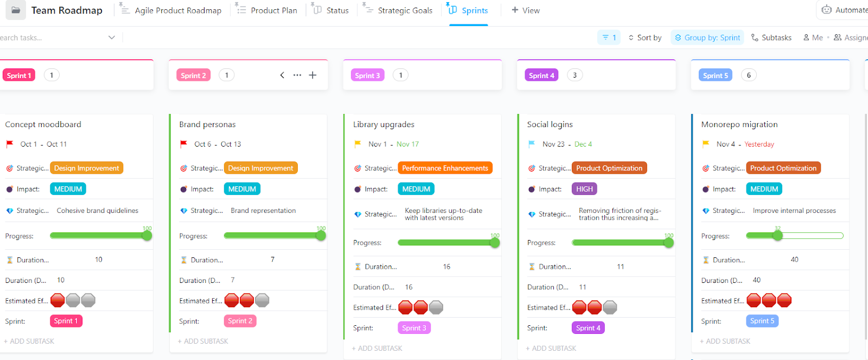Click the yellow priority flag on Library upgrades
The image size is (868, 360).
point(358,144)
